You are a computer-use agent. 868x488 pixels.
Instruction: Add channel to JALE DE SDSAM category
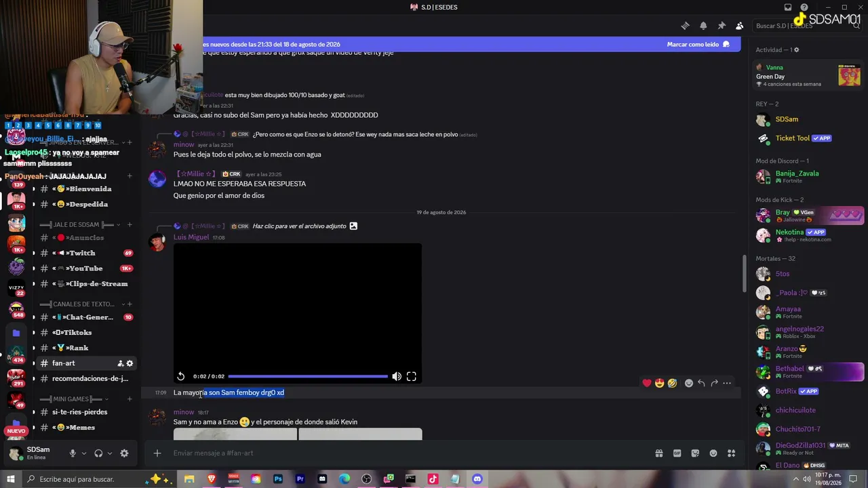pos(130,224)
